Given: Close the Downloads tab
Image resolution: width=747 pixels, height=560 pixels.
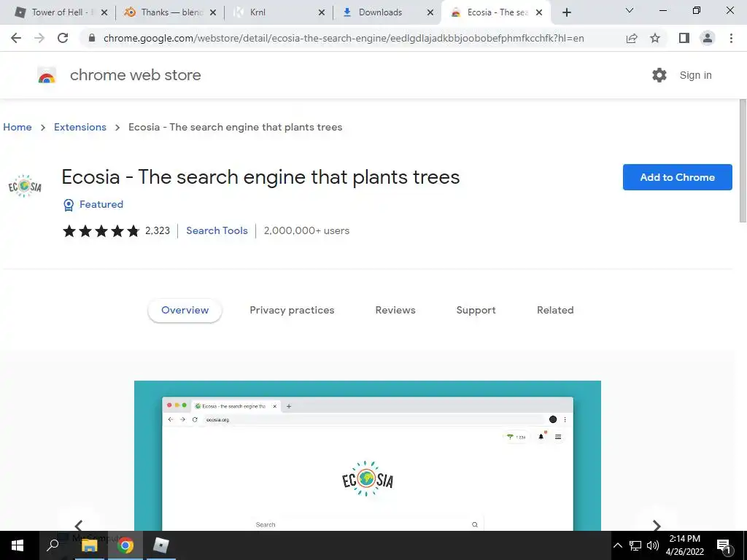Looking at the screenshot, I should [430, 12].
